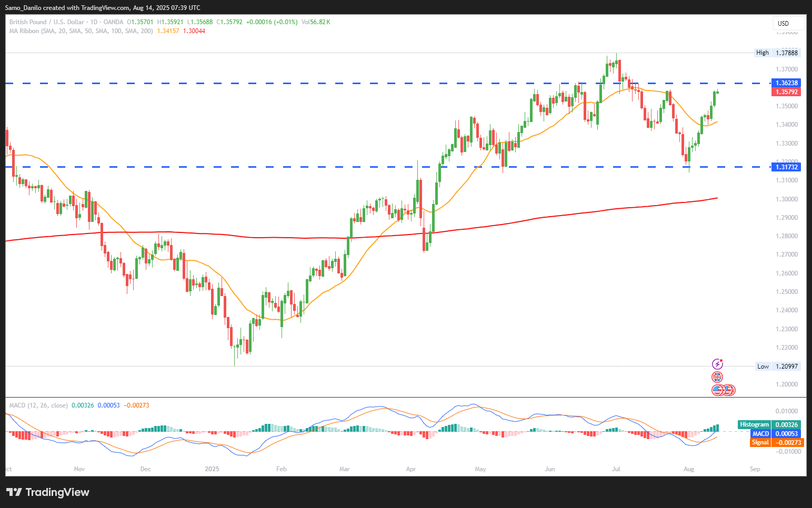The image size is (812, 508).
Task: Click the UK flag economic event icon
Action: (717, 377)
